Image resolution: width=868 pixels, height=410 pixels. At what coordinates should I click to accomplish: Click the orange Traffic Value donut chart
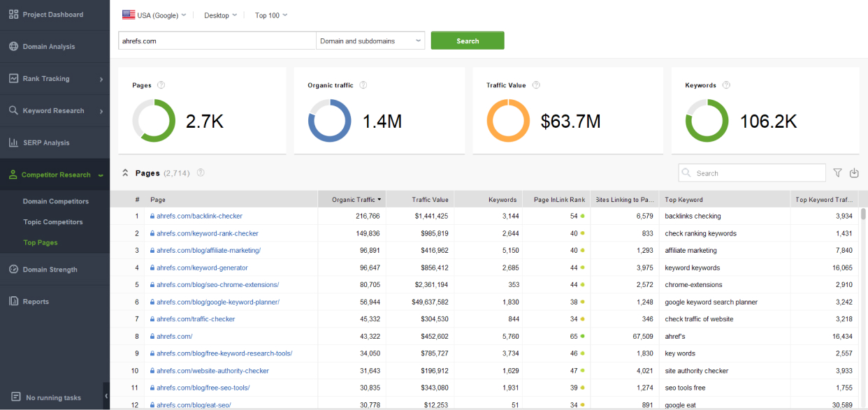(509, 121)
